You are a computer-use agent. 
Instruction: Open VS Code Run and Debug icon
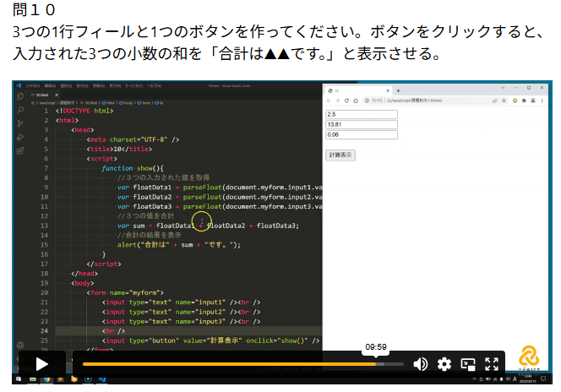(x=20, y=138)
